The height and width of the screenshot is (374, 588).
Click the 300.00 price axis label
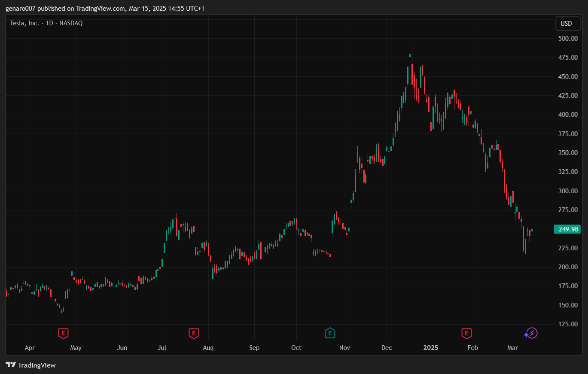point(567,191)
